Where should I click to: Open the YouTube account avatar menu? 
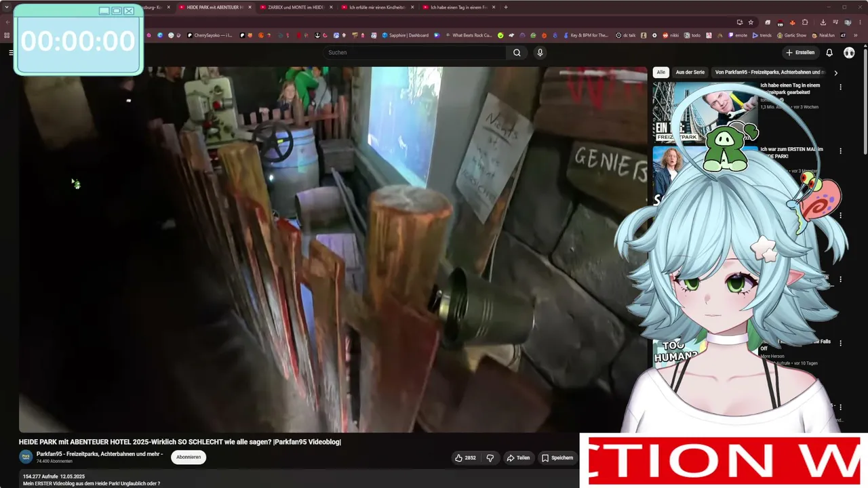pos(849,53)
